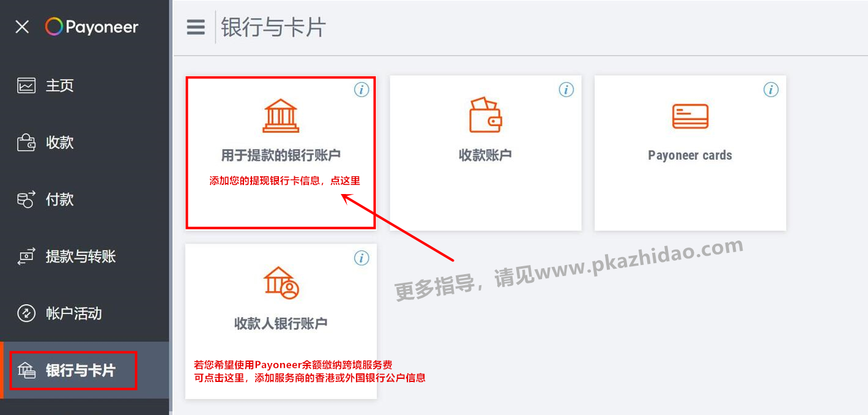The image size is (868, 415).
Task: Click the Payoneer logo
Action: pos(92,27)
